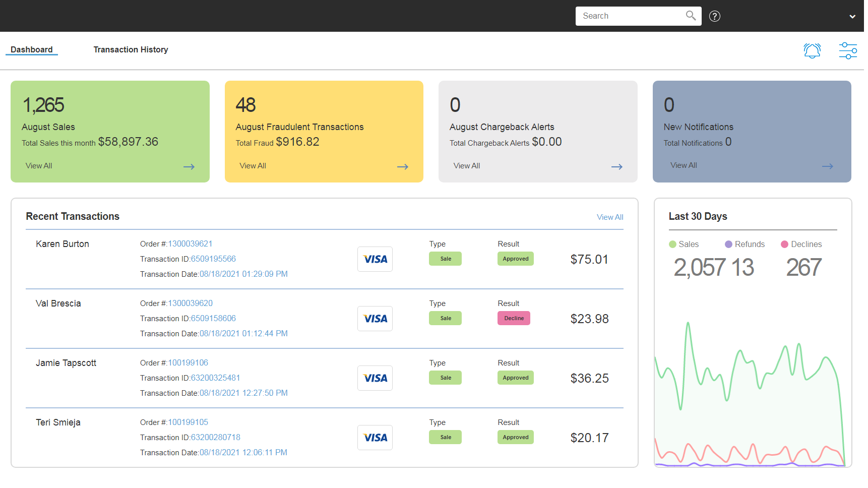Screen dimensions: 868x488
Task: Click the Last 30 Days line chart
Action: pos(750,394)
